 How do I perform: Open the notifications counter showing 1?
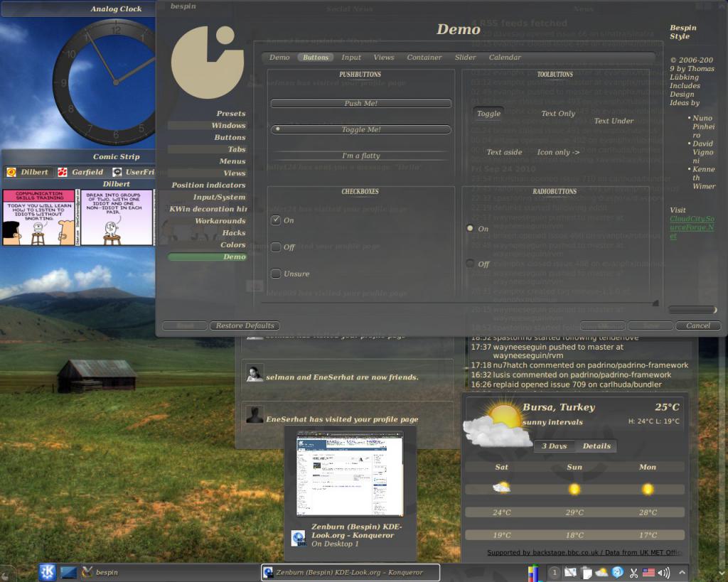(x=554, y=572)
